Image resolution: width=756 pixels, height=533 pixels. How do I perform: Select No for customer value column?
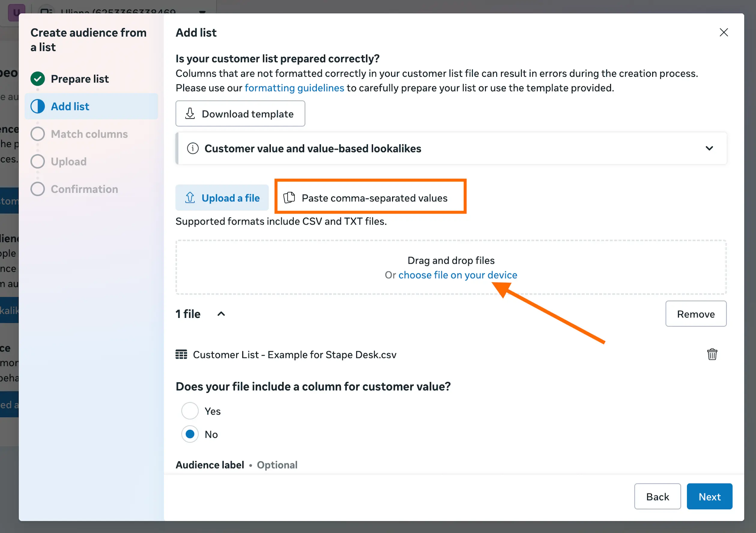click(x=189, y=434)
